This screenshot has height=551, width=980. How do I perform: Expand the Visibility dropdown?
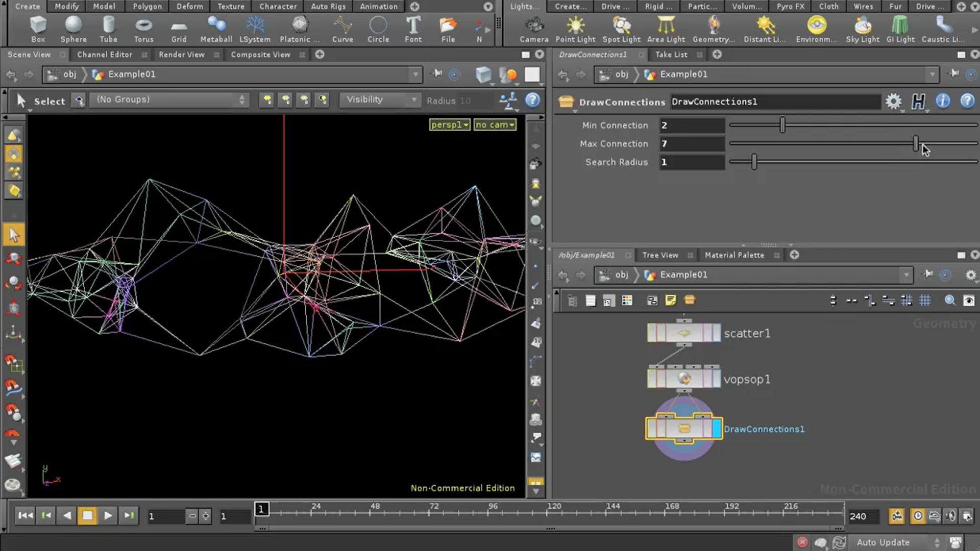(x=380, y=99)
